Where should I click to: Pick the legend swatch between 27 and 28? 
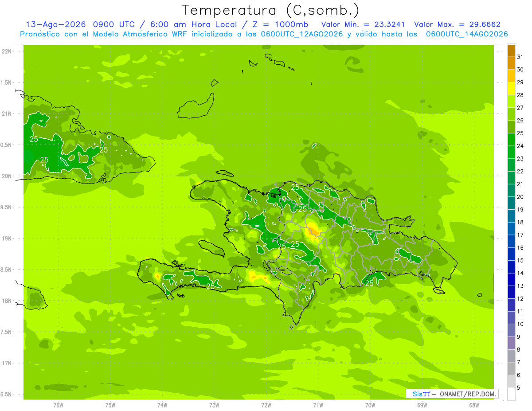pyautogui.click(x=511, y=101)
